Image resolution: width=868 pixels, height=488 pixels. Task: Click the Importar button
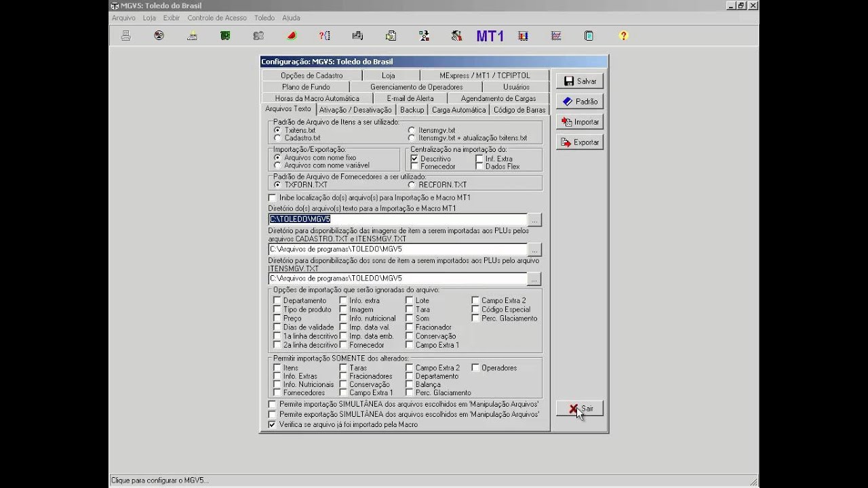coord(580,122)
